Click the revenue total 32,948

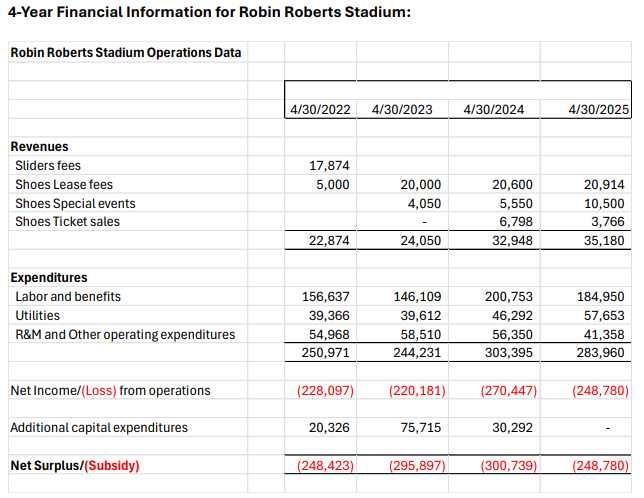[512, 241]
